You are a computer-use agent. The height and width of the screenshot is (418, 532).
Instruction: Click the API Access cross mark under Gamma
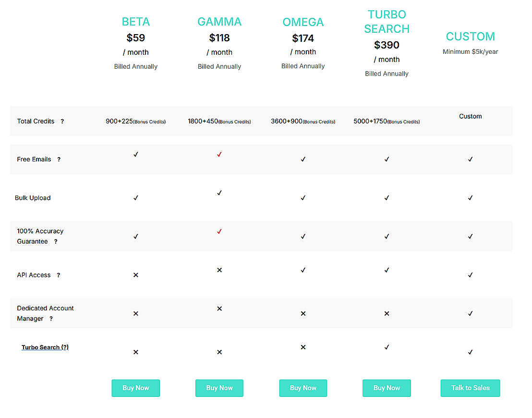219,270
